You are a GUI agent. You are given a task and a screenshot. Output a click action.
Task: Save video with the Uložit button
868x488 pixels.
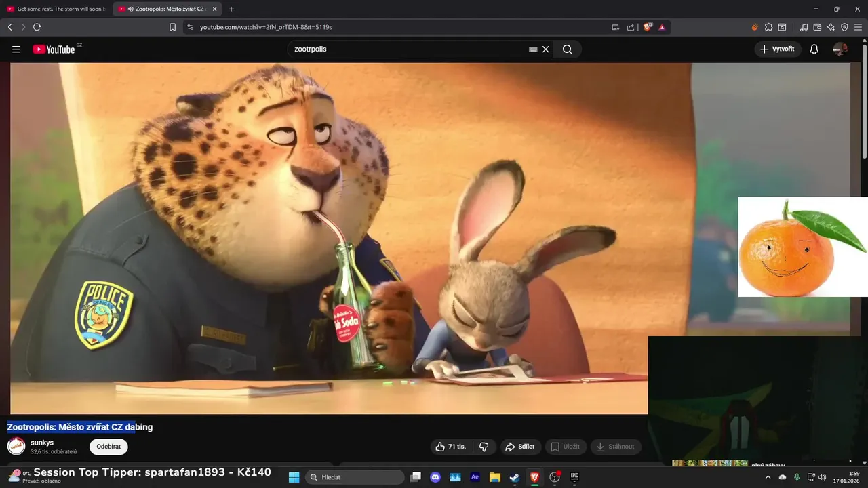pyautogui.click(x=566, y=447)
